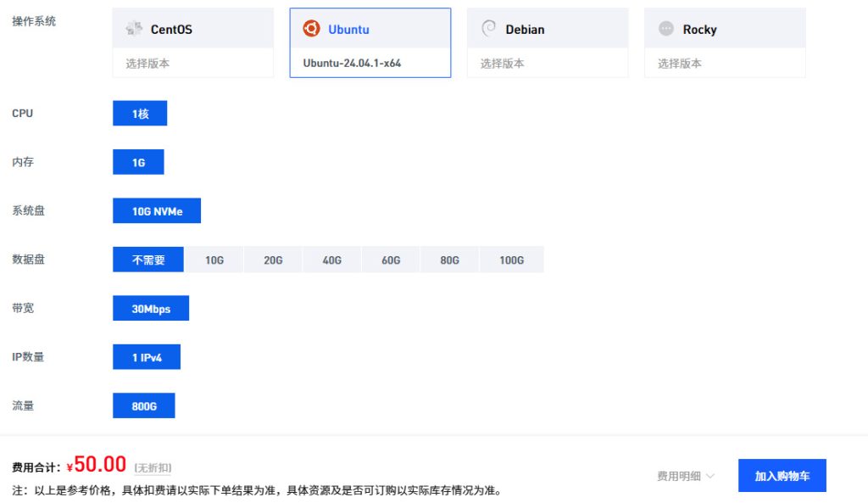Click the Rocky logo icon
Image resolution: width=868 pixels, height=503 pixels.
click(x=666, y=28)
